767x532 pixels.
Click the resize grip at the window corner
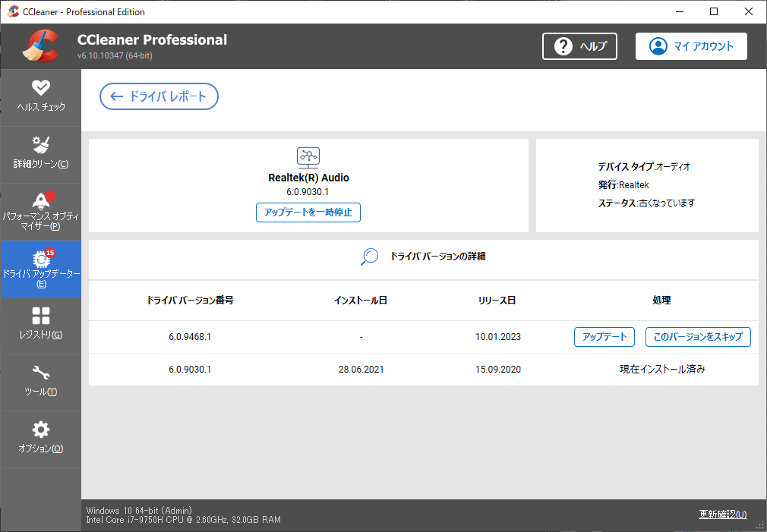[760, 526]
